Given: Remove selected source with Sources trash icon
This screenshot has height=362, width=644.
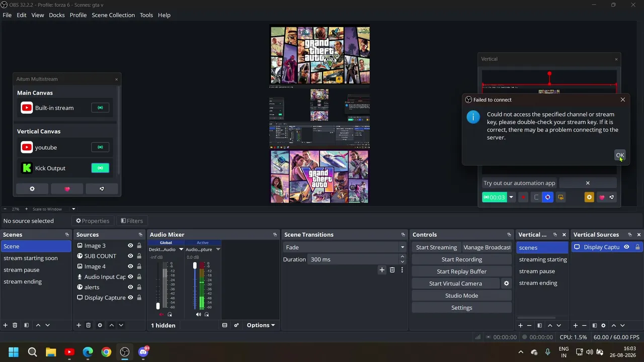Looking at the screenshot, I should click(88, 325).
